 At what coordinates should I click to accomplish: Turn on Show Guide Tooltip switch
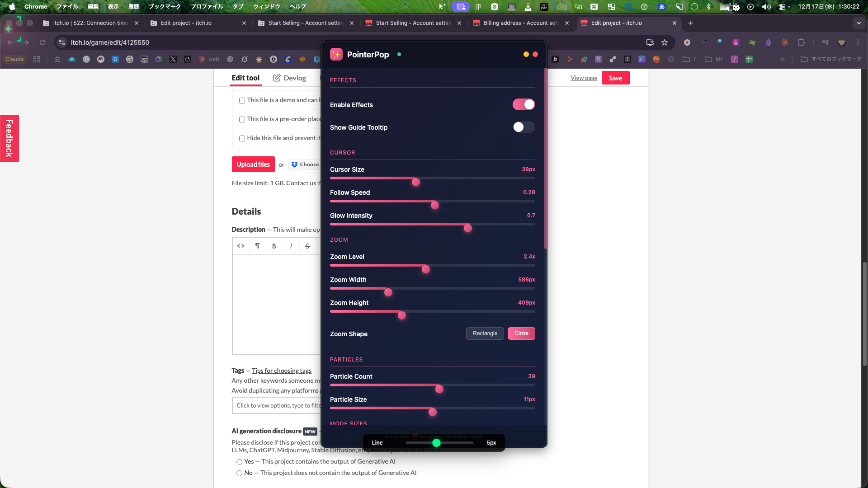[524, 127]
